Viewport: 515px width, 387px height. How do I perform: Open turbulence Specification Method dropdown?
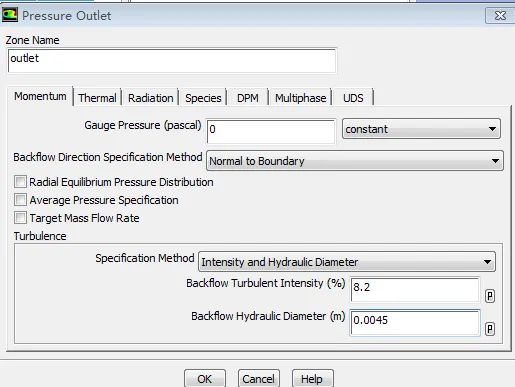347,262
